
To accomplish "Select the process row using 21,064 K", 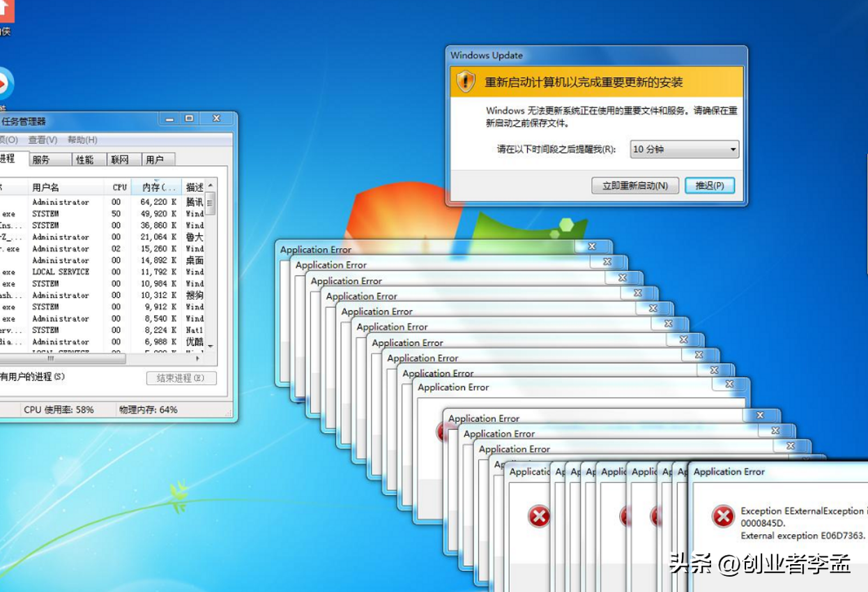I will [x=103, y=237].
